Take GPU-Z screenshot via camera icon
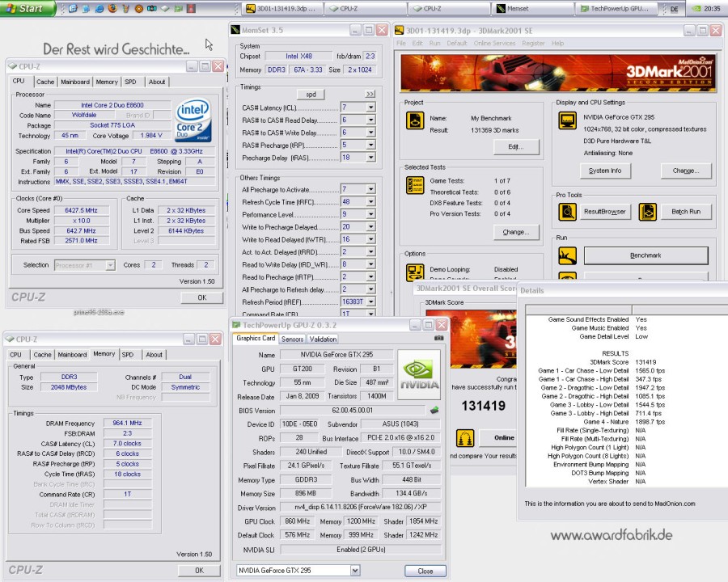The image size is (728, 582). [x=438, y=339]
